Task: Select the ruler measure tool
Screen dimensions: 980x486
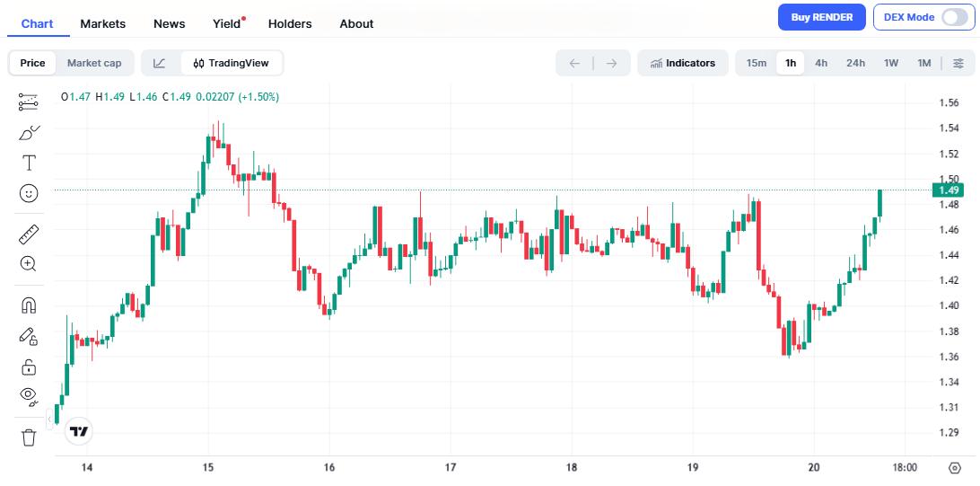Action: pos(28,234)
